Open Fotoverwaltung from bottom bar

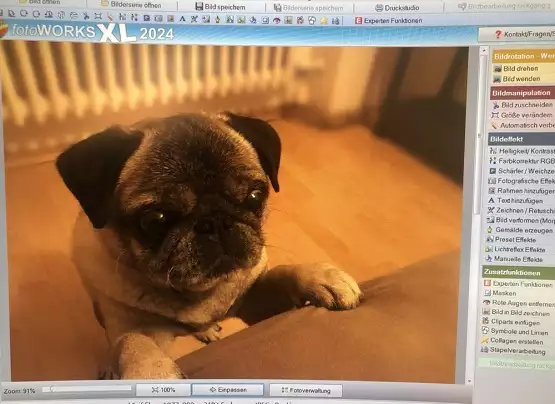pyautogui.click(x=306, y=391)
